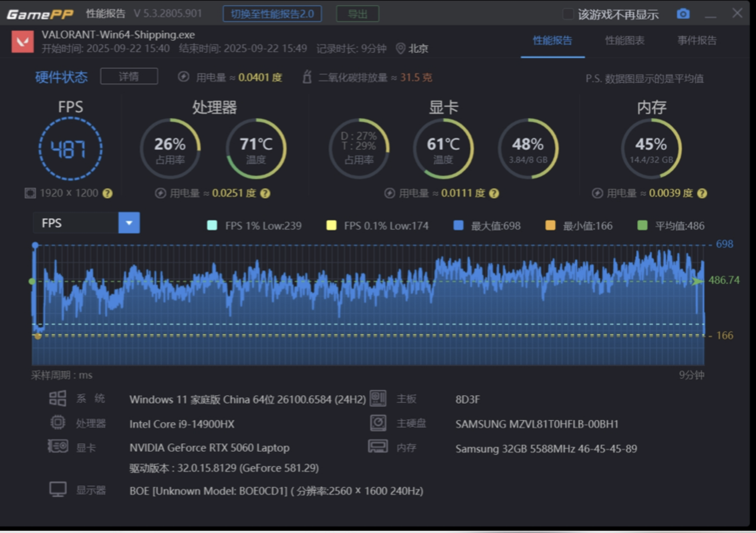
Task: Click help icon next to resolution 1920 x 1200
Action: [108, 193]
